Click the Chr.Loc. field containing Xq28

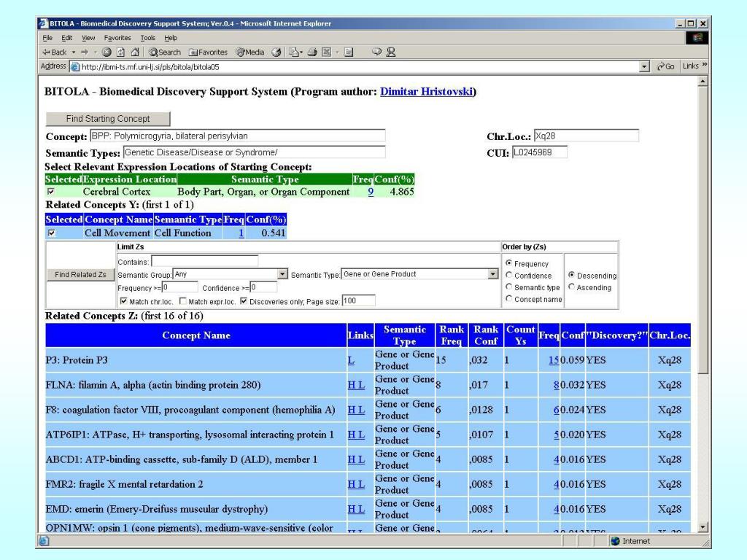[586, 136]
